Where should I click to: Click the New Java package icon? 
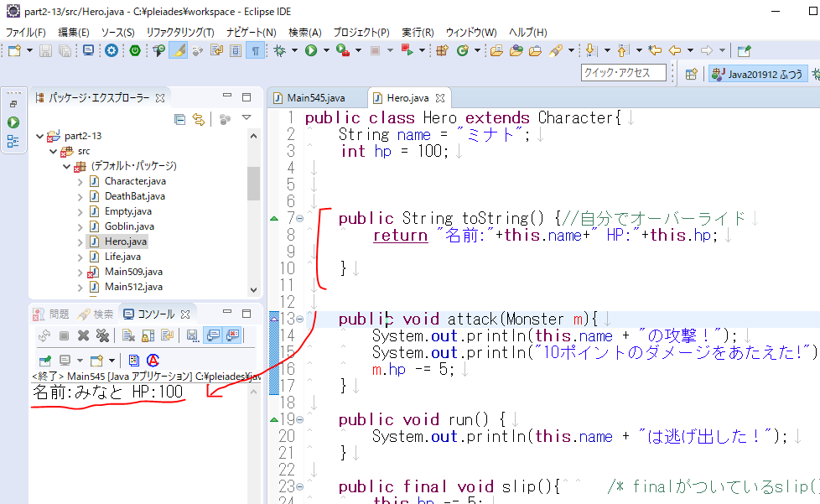coord(443,50)
